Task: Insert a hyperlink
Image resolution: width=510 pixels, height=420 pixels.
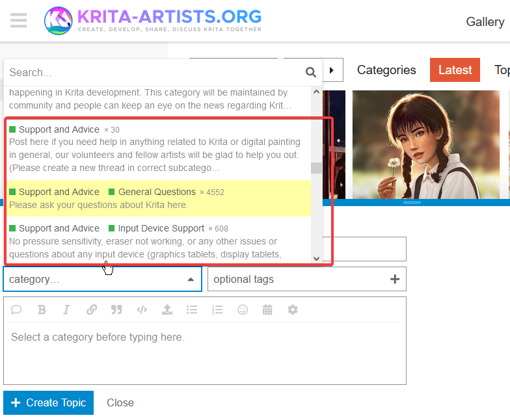Action: tap(92, 309)
